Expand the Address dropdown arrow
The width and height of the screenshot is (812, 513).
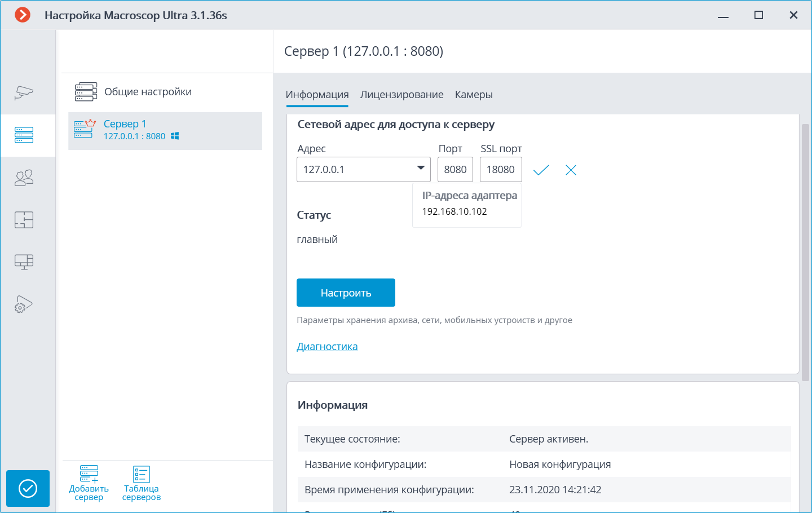click(x=421, y=168)
